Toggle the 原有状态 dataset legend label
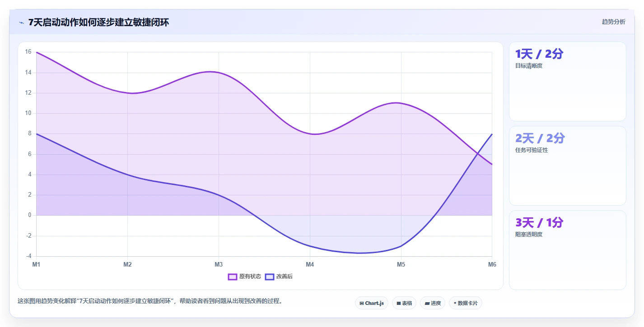 pyautogui.click(x=250, y=276)
